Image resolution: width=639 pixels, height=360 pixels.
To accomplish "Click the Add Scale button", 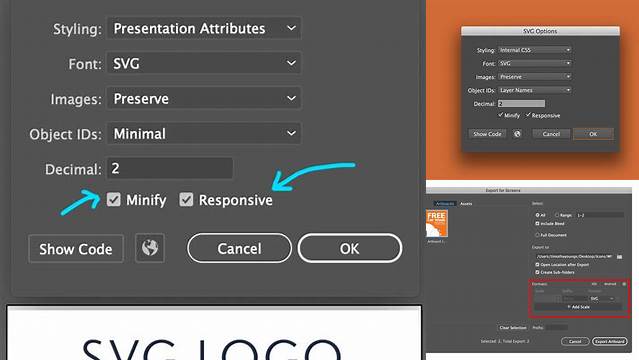I will (x=578, y=307).
